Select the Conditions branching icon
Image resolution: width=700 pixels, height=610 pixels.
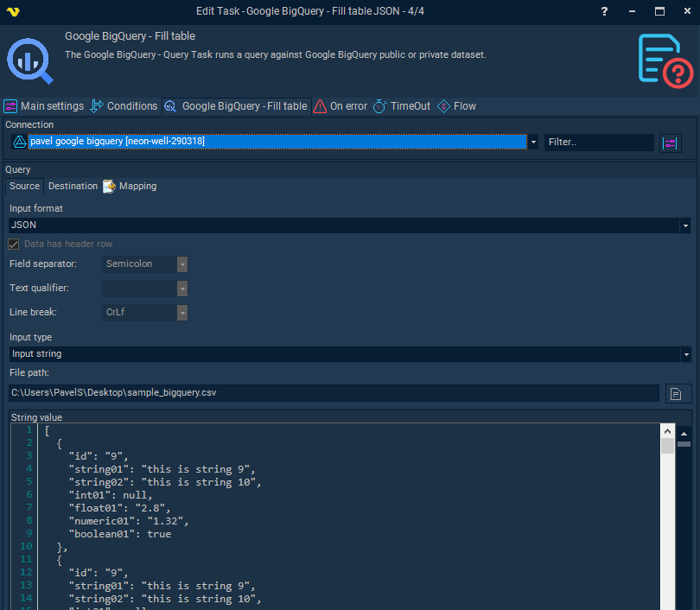tap(98, 105)
